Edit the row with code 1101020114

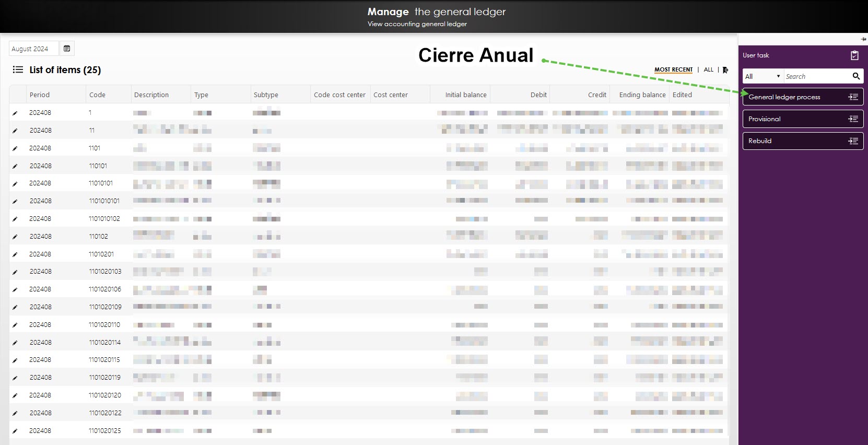click(15, 343)
